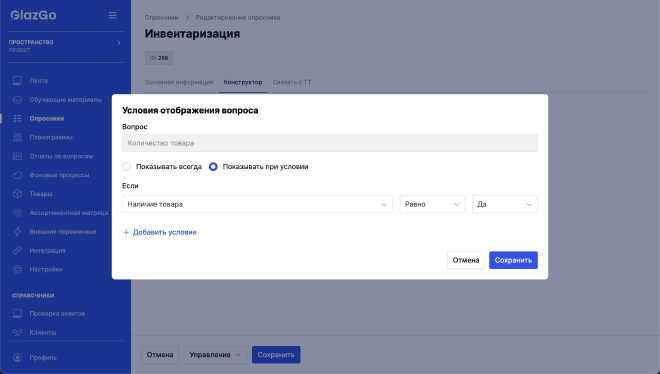Viewport: 660px width, 374px height.
Task: Select Показывать всегда radio option
Action: tap(126, 167)
